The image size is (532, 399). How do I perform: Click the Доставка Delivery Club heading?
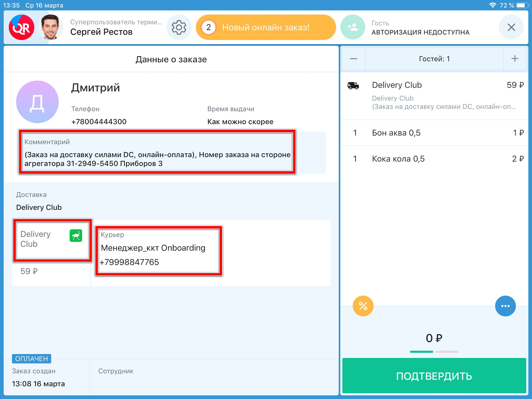pos(39,201)
